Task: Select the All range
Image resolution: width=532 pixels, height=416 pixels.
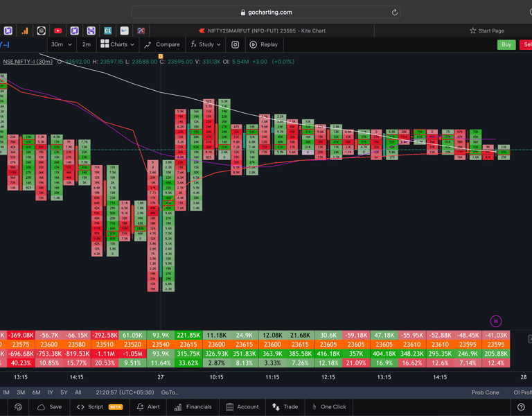Action: click(x=78, y=392)
